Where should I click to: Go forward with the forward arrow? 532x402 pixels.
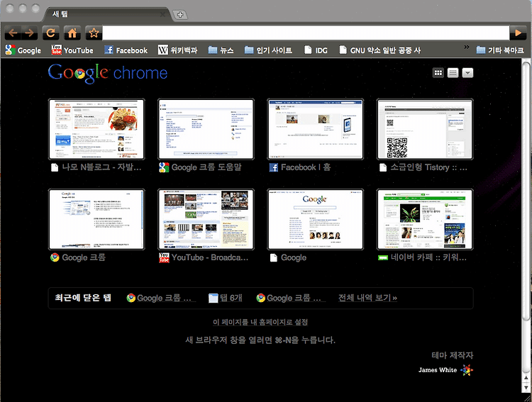30,33
